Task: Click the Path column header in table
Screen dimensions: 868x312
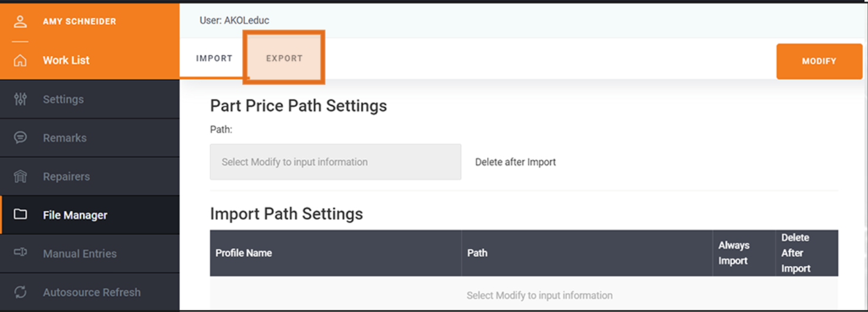Action: (477, 253)
